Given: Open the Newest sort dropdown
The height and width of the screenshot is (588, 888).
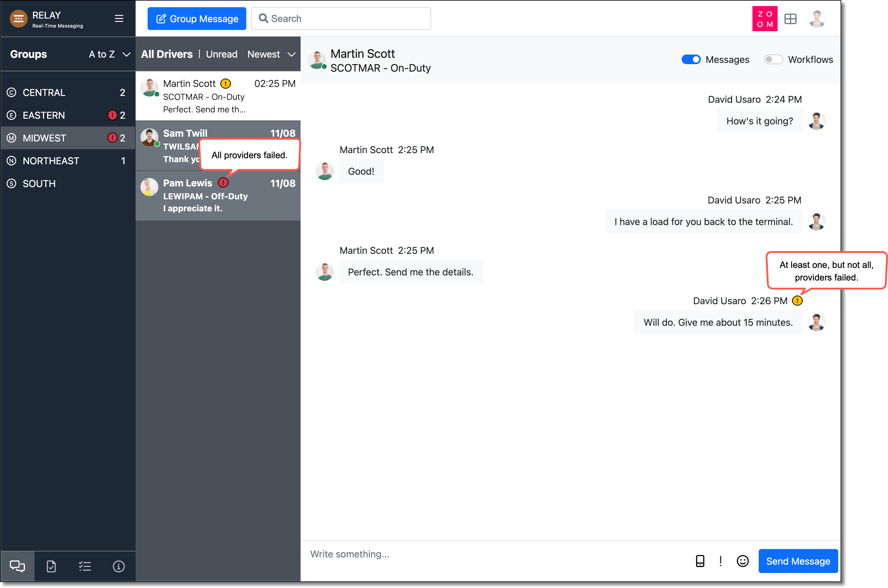Looking at the screenshot, I should pyautogui.click(x=271, y=54).
